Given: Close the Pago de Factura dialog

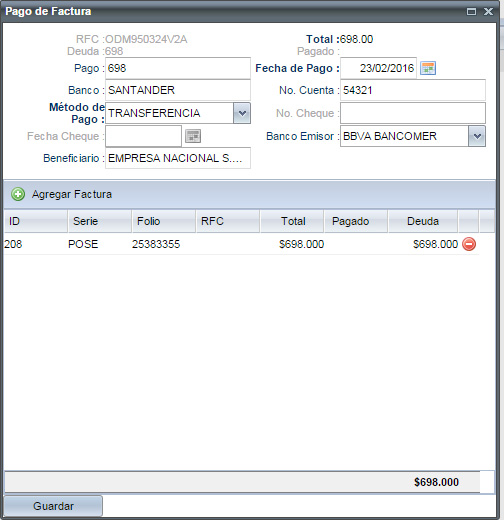Looking at the screenshot, I should [x=488, y=12].
